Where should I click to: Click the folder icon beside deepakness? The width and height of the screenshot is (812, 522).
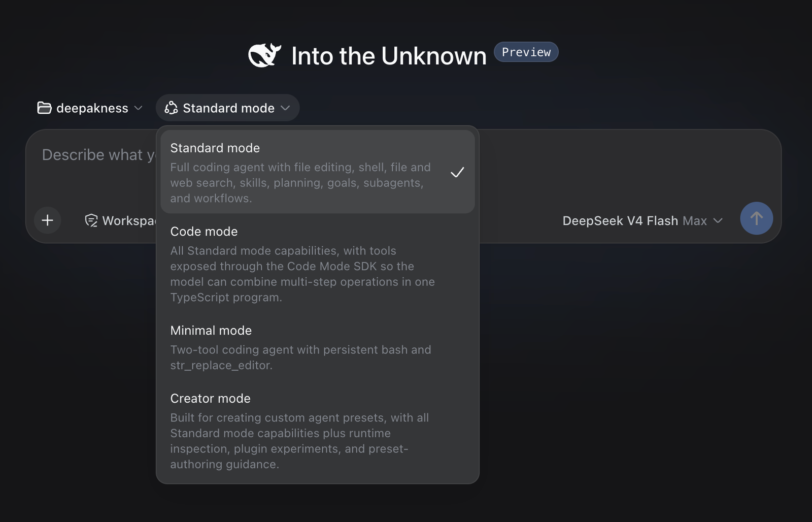[x=44, y=108]
